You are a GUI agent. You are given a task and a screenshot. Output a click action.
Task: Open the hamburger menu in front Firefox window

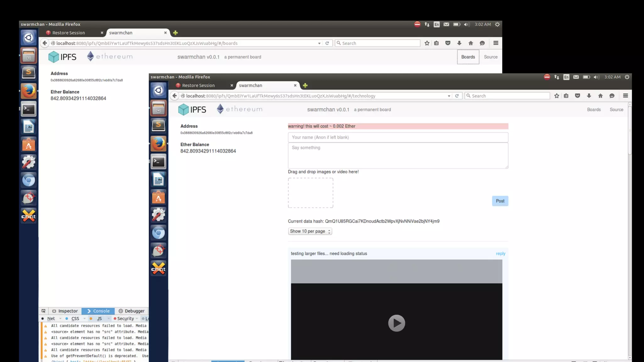[x=625, y=96]
